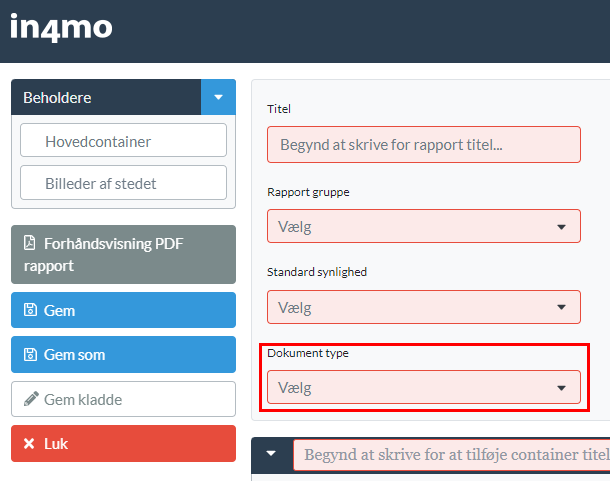Click the in4mo logo
The image size is (610, 481).
[61, 26]
